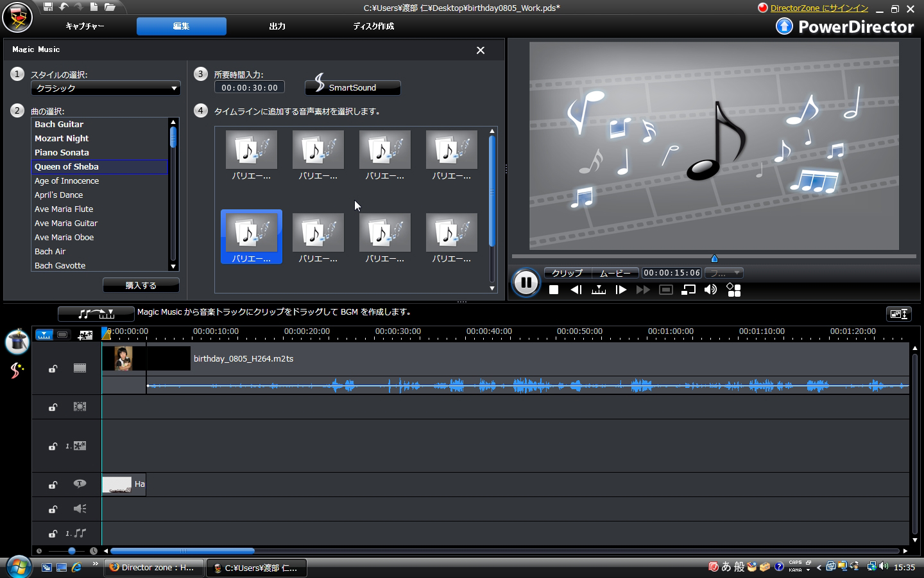Open the Director zone taskbar window
924x578 pixels.
click(155, 568)
